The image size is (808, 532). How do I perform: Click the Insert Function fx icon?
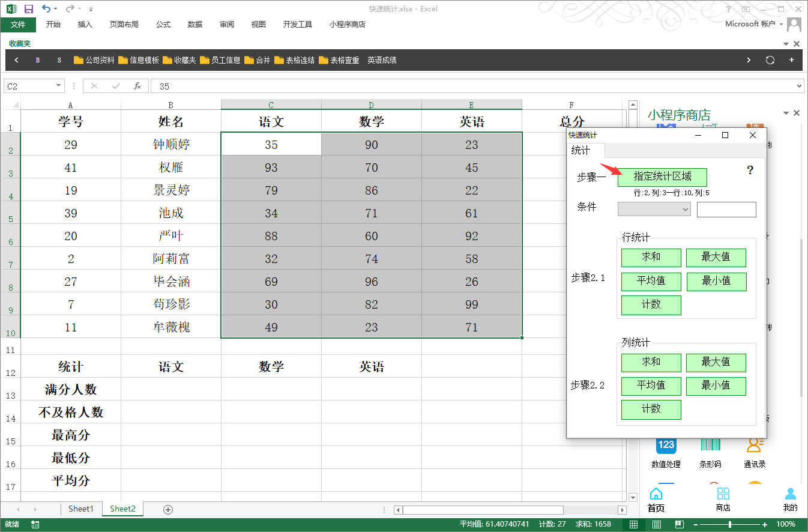(137, 86)
